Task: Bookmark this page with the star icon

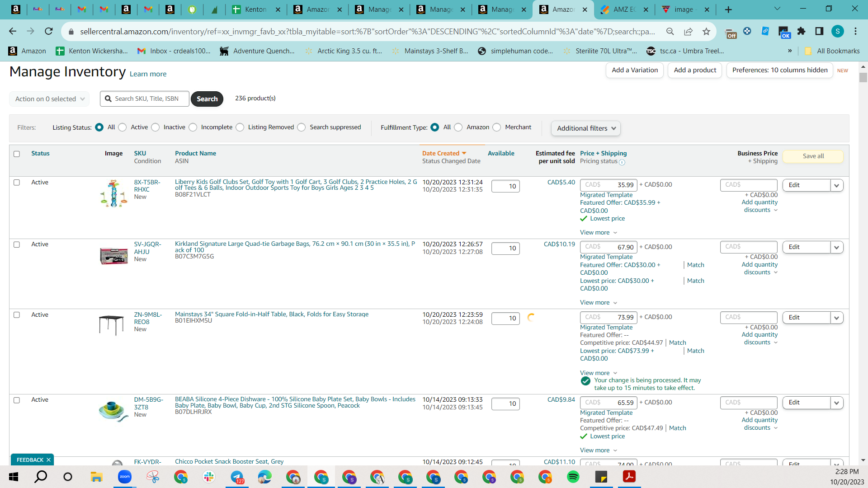Action: 706,31
